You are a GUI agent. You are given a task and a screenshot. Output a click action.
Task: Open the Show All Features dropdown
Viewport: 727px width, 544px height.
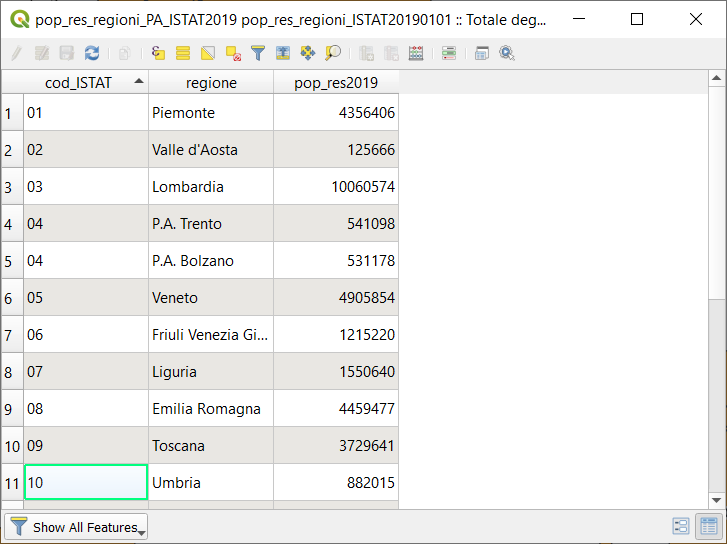pos(77,527)
